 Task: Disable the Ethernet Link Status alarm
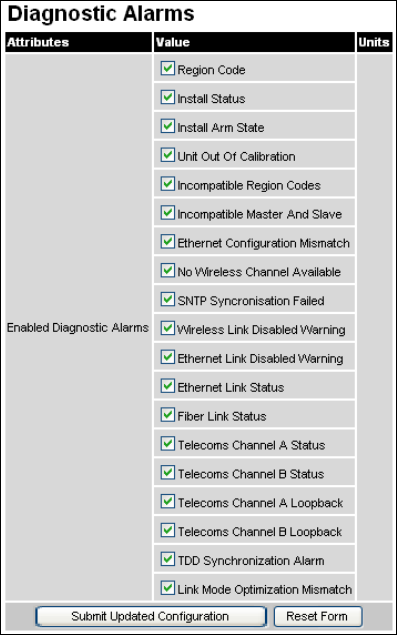point(167,386)
